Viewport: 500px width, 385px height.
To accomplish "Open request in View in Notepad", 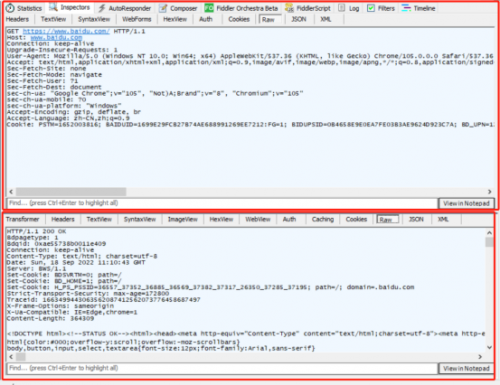I will click(466, 203).
